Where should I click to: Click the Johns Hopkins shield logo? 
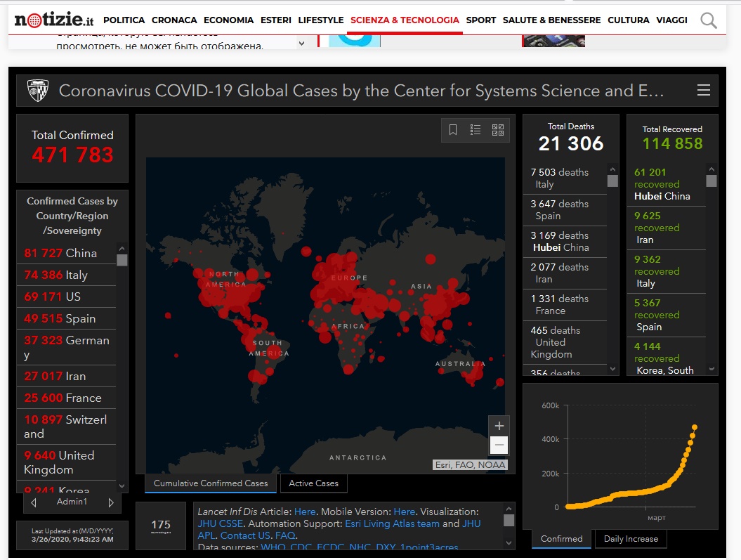pos(38,90)
